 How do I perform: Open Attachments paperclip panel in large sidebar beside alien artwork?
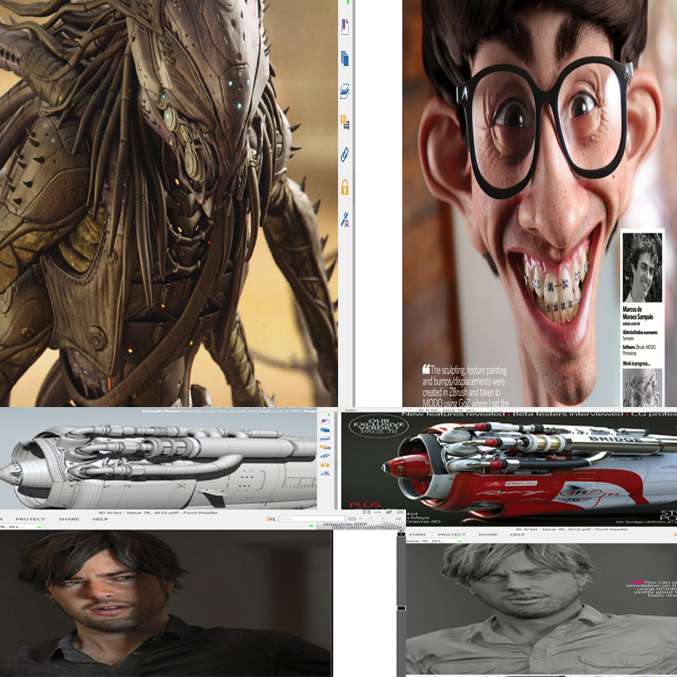click(x=345, y=155)
